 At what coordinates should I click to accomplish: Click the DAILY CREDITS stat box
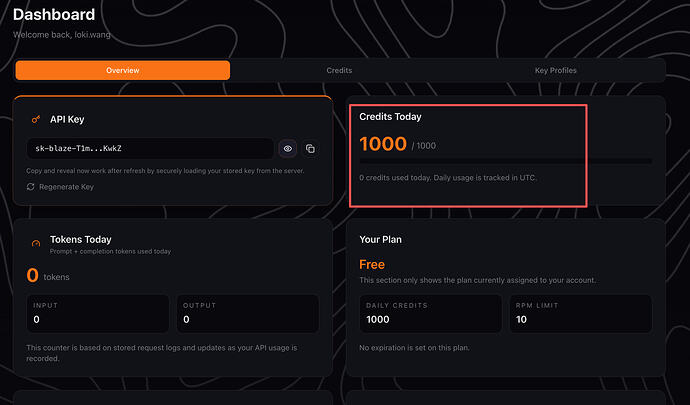[x=430, y=313]
